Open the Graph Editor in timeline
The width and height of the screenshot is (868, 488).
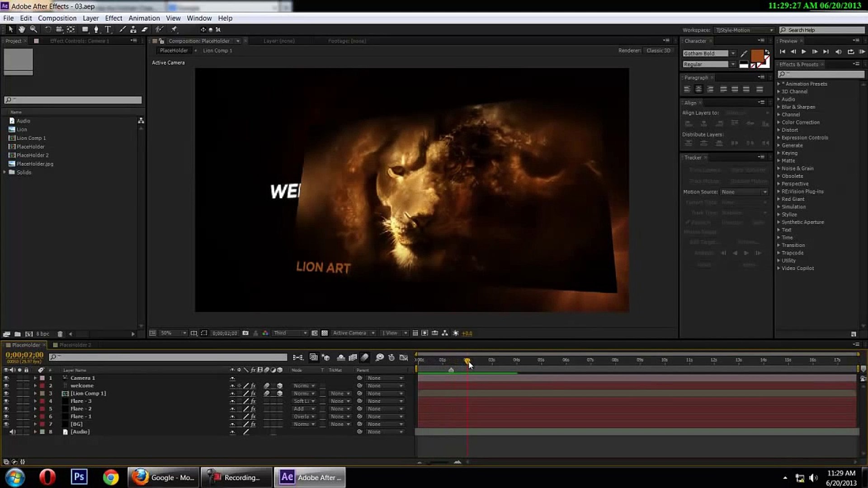point(404,357)
